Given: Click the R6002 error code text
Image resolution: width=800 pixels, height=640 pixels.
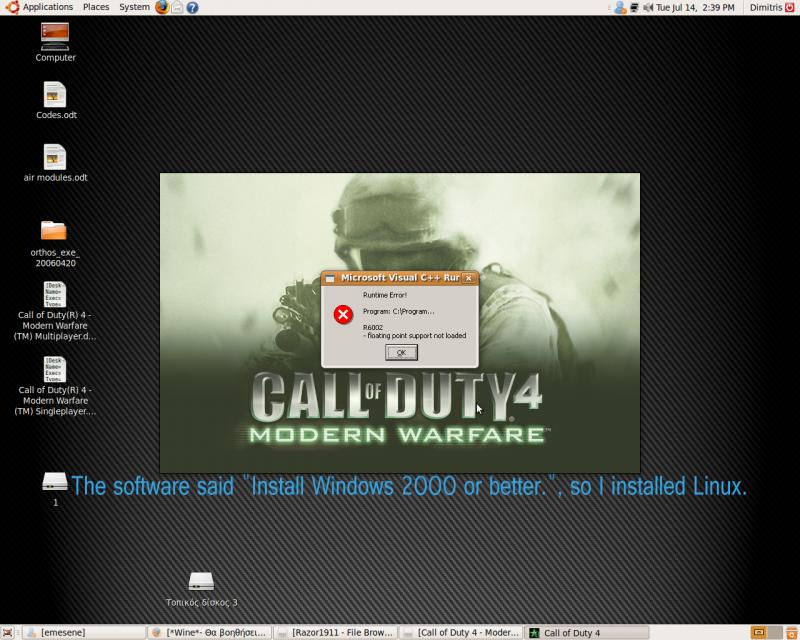Looking at the screenshot, I should [x=373, y=328].
